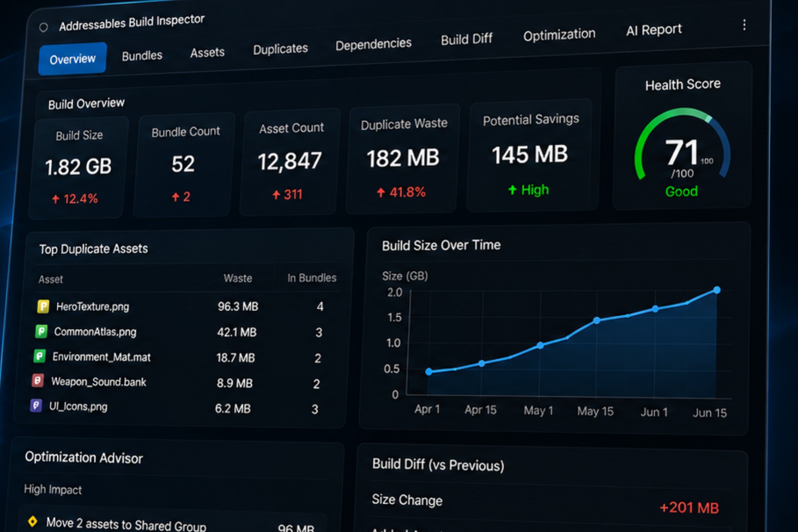Select the HeroTexture.png file icon
The height and width of the screenshot is (532, 798).
point(43,306)
